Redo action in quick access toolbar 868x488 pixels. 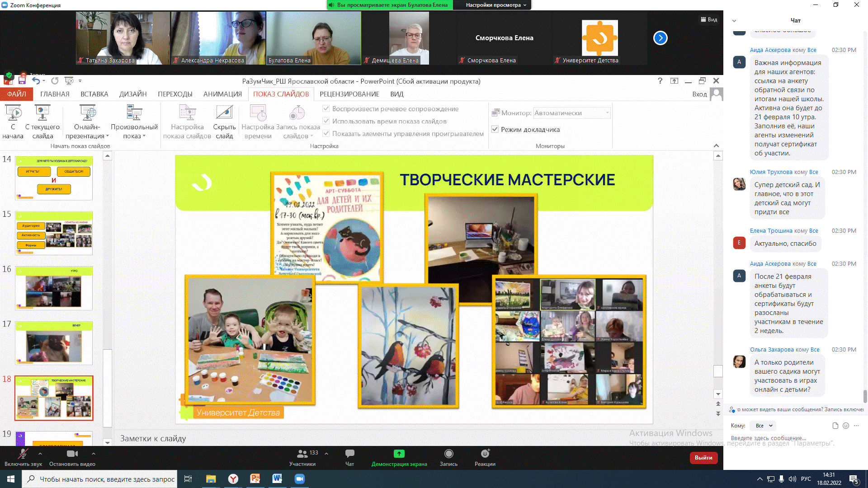(x=55, y=80)
